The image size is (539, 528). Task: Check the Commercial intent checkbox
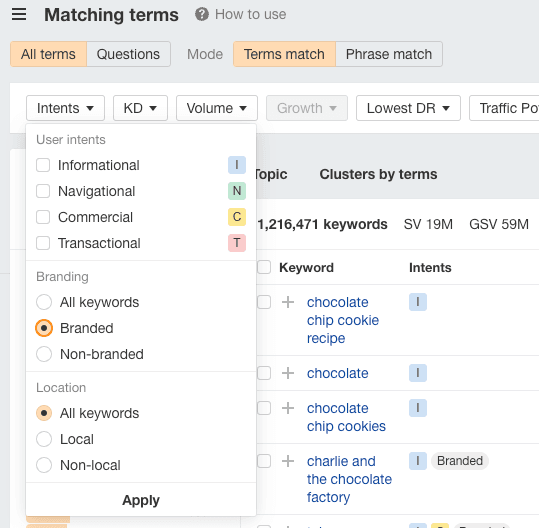coord(43,217)
